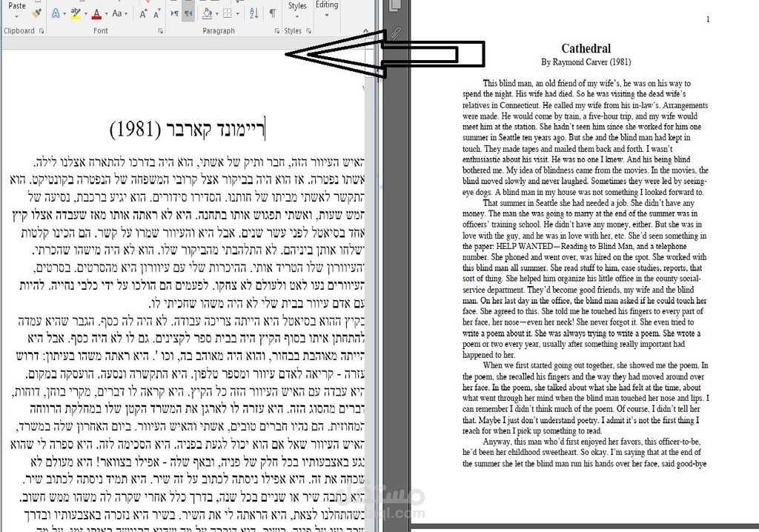Collapse the ribbon with the caret arrow
759x532 pixels.
[x=366, y=31]
